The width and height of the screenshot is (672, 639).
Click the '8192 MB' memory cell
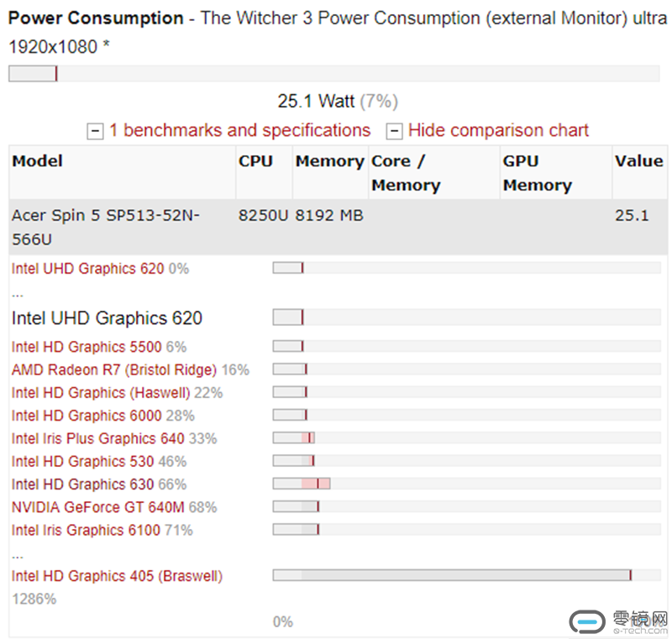330,227
